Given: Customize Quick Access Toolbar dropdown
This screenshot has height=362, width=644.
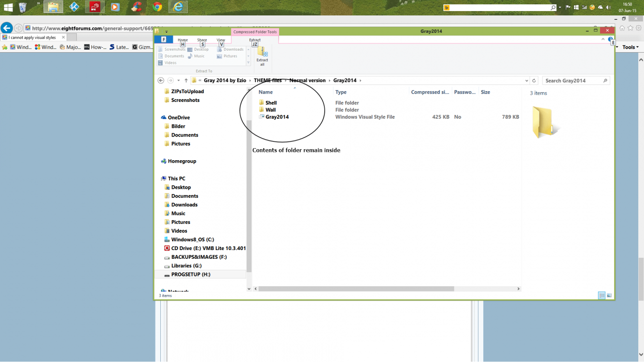Looking at the screenshot, I should (167, 31).
